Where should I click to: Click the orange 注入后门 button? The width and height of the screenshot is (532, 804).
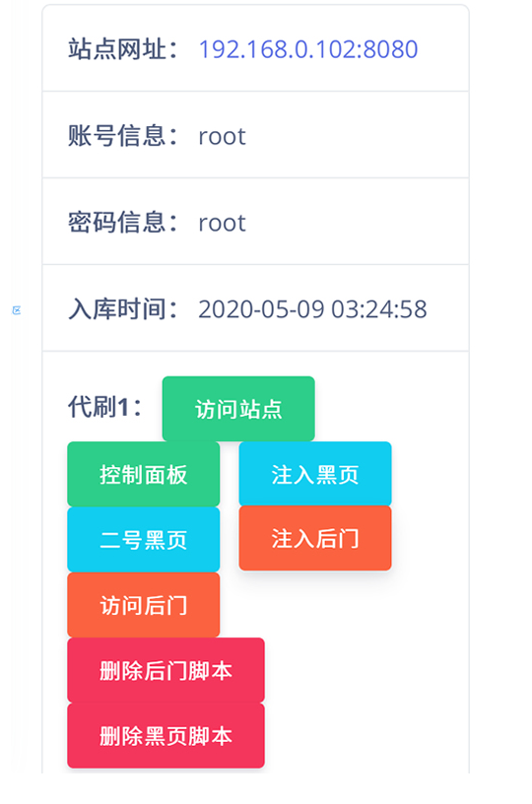(x=315, y=538)
